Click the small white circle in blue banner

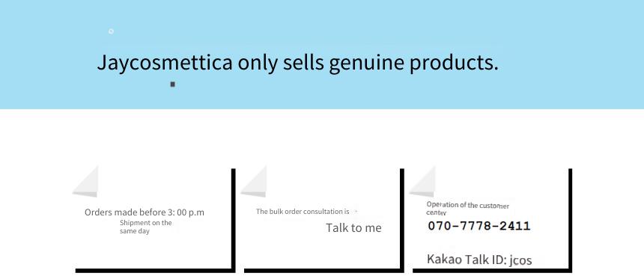coord(111,31)
